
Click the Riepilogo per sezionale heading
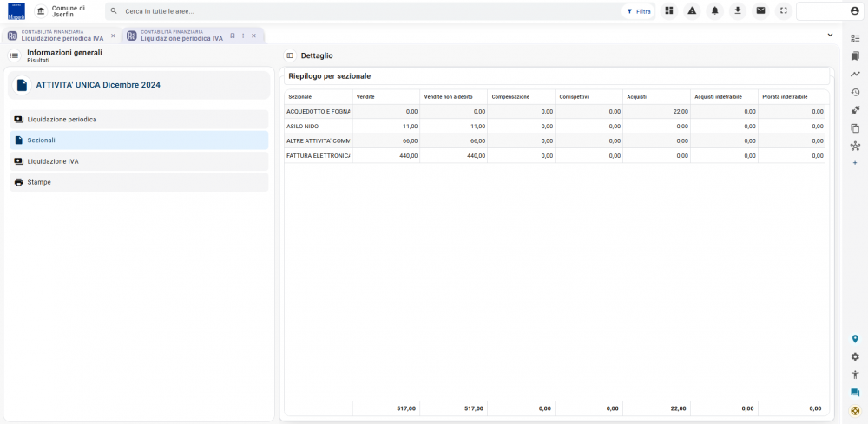coord(329,75)
